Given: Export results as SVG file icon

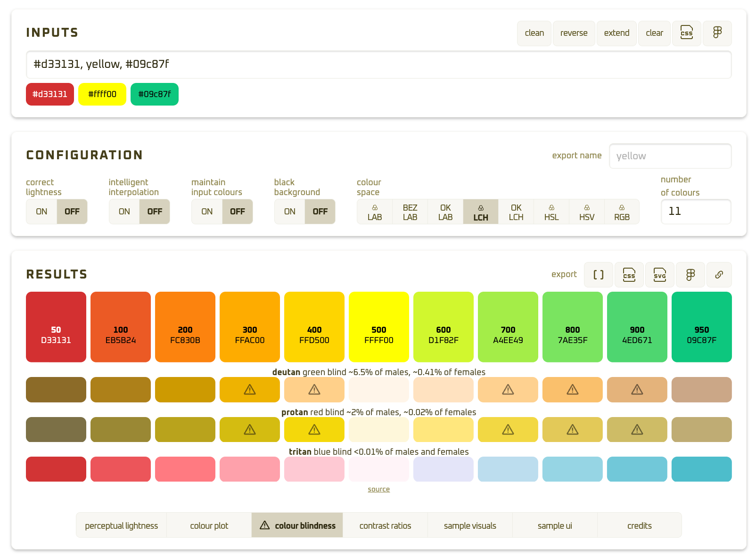Looking at the screenshot, I should (659, 275).
